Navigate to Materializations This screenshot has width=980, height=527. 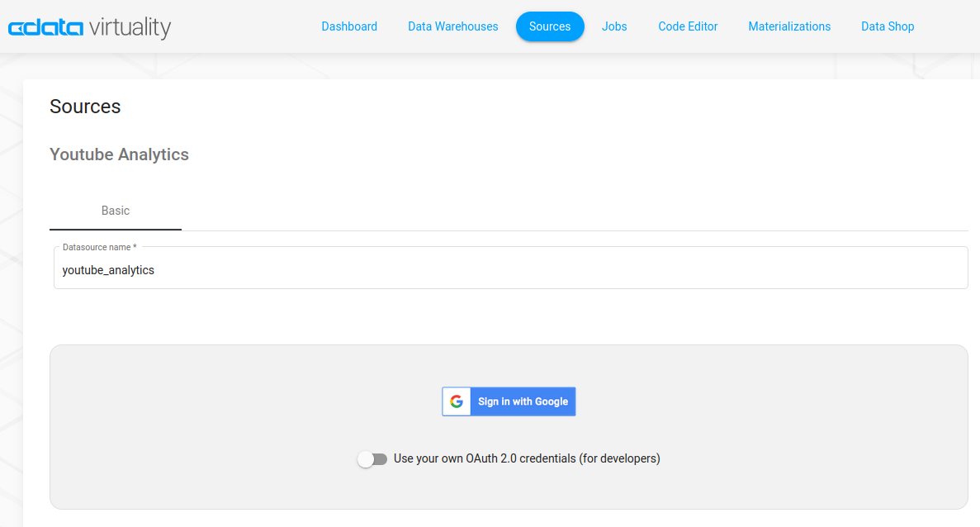789,26
